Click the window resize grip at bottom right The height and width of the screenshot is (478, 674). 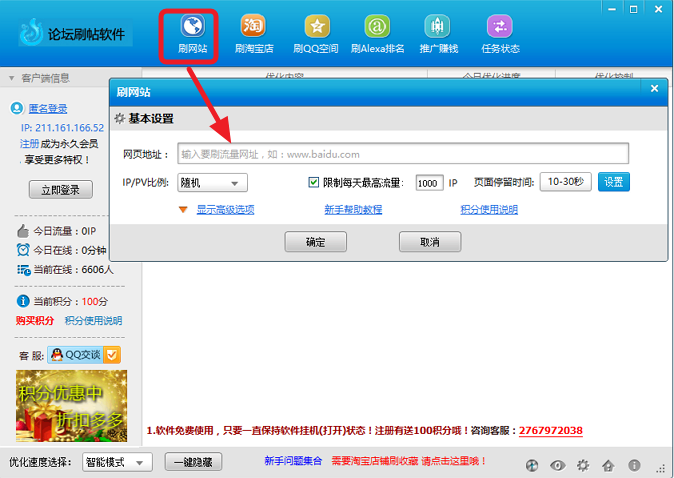tap(661, 469)
